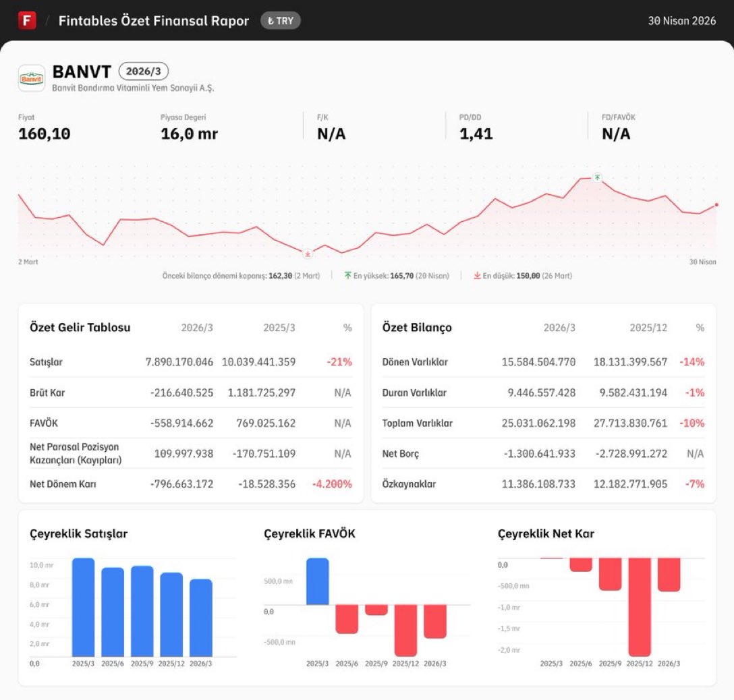Click the FAVÖK 2025/3 value 769.025.162

[x=266, y=423]
